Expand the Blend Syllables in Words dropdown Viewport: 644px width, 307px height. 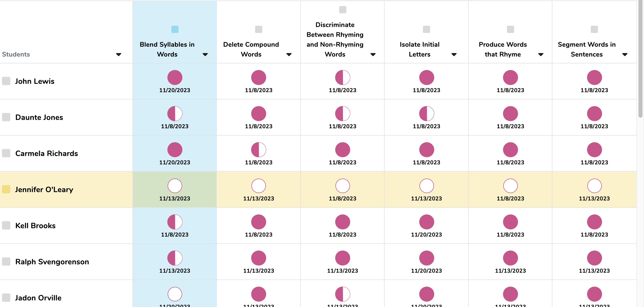click(x=205, y=55)
